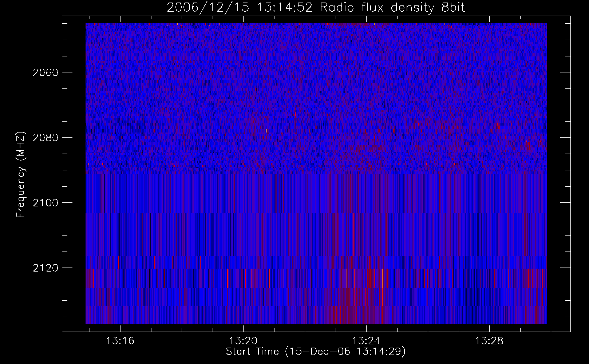
Task: Click the 2060 frequency tick label
Action: (46, 72)
